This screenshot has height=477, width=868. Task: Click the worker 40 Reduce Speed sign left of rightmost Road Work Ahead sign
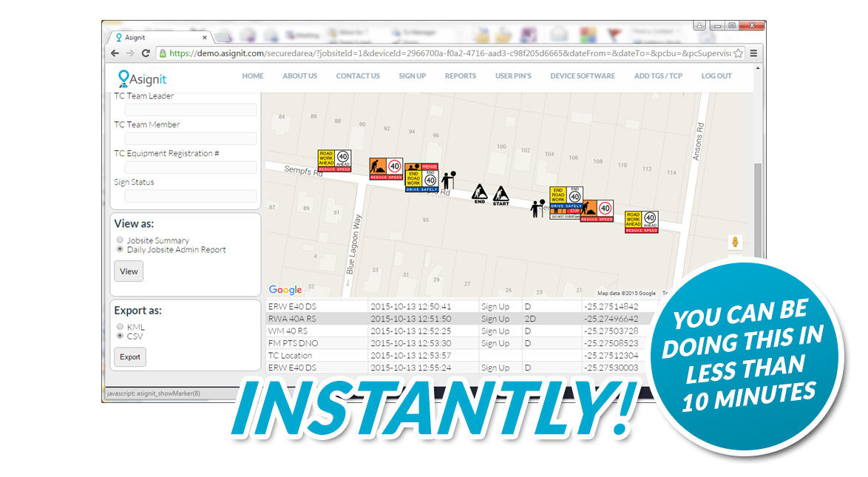tap(597, 211)
